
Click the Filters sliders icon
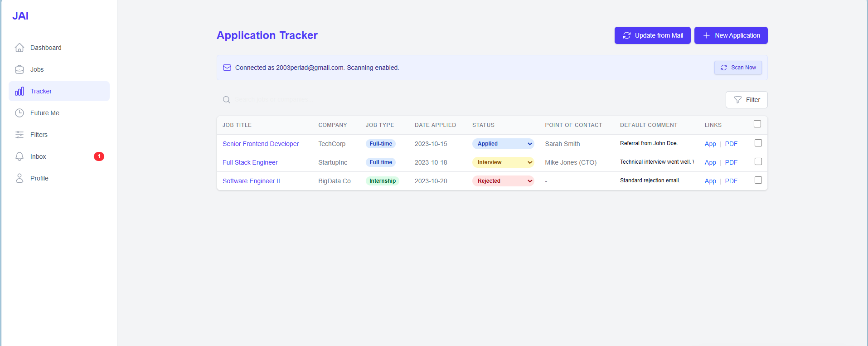(19, 135)
